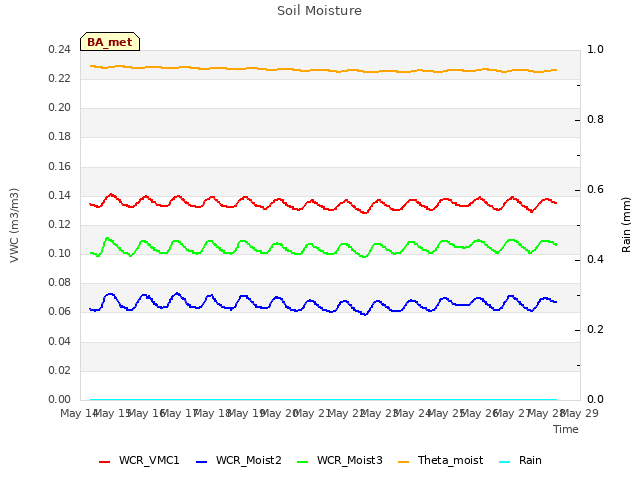This screenshot has width=640, height=480.
Task: Click the orange Theta_moist line
Action: 322,70
